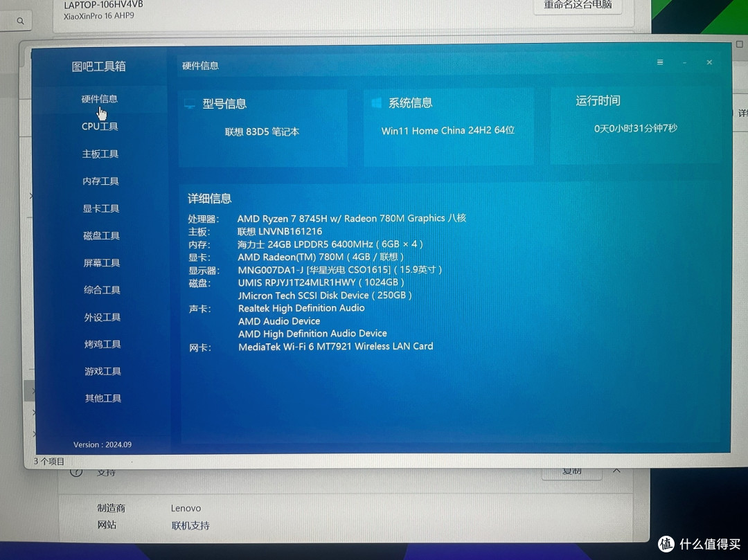Select 主板工具 sidebar entry

(100, 154)
